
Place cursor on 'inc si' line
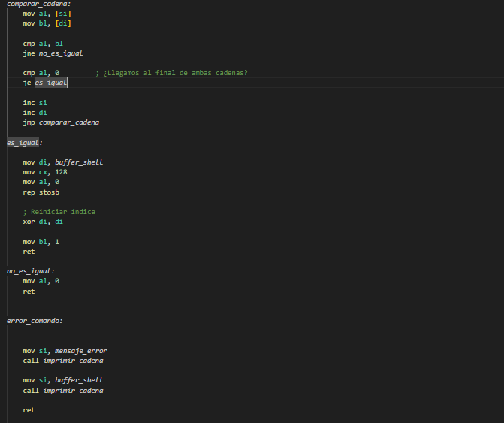point(35,102)
